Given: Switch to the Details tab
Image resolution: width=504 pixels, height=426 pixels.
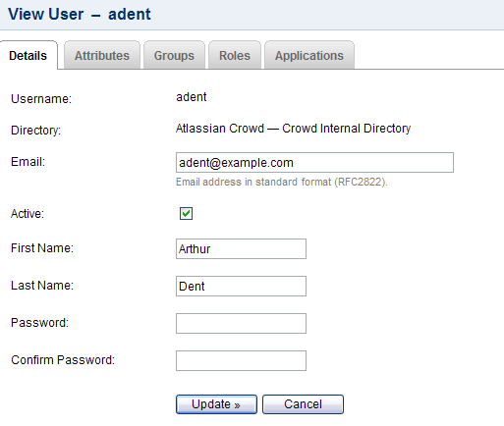Looking at the screenshot, I should point(28,55).
